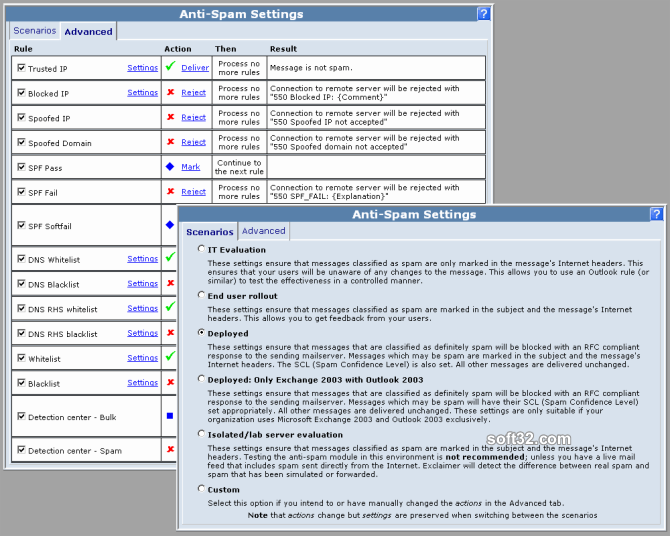Click the Mark action link for SPF Pass
Image resolution: width=670 pixels, height=536 pixels.
click(191, 167)
